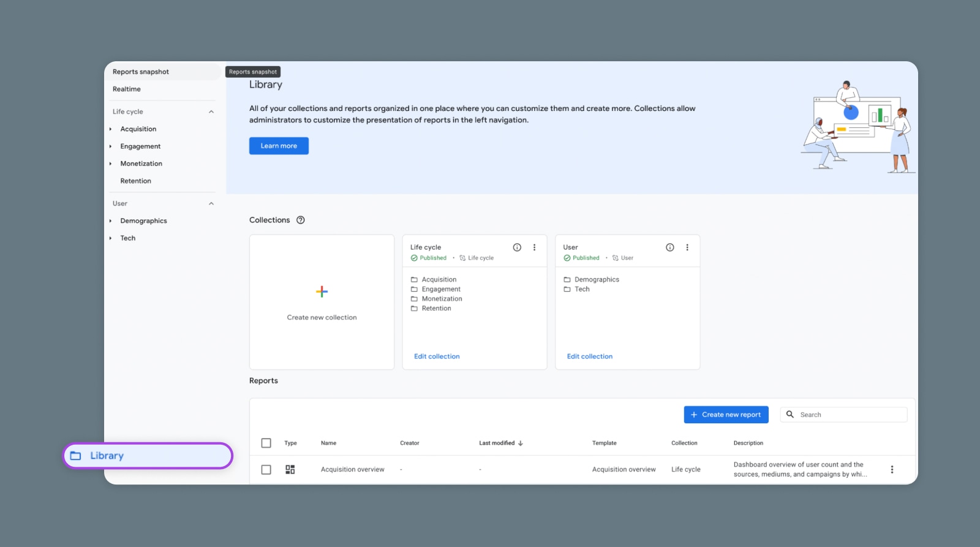Sort by Last modified column header
Screen dimensions: 980x547
(x=497, y=443)
